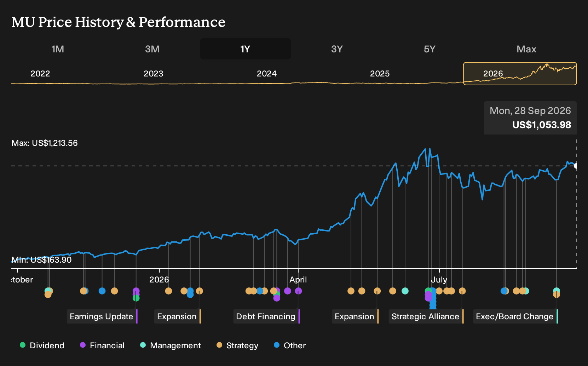The image size is (588, 366).
Task: Toggle the Other legend filter
Action: pyautogui.click(x=290, y=345)
